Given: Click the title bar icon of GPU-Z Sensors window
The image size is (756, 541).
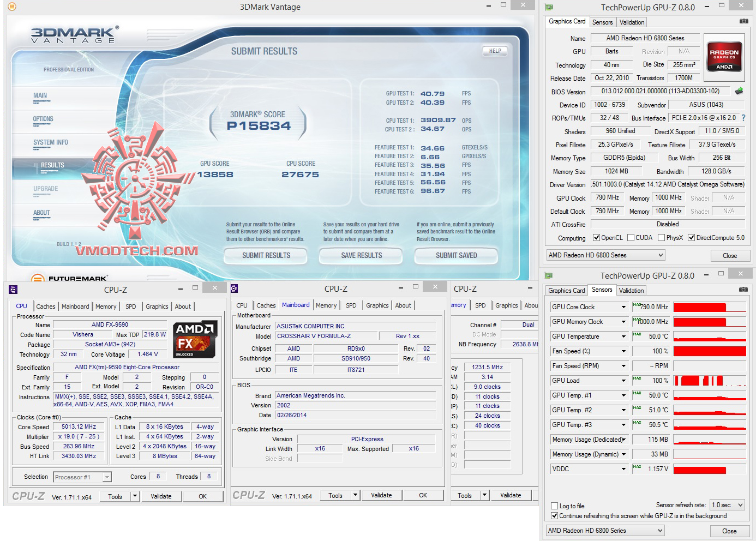Looking at the screenshot, I should [x=549, y=275].
